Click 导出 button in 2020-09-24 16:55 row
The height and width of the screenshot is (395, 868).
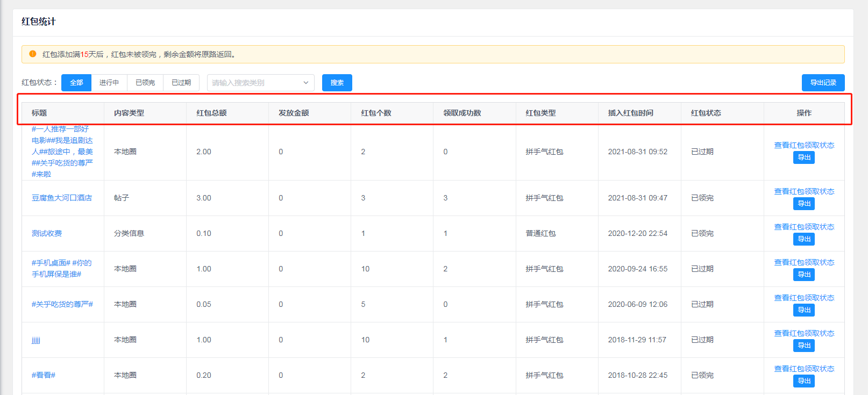(x=804, y=275)
